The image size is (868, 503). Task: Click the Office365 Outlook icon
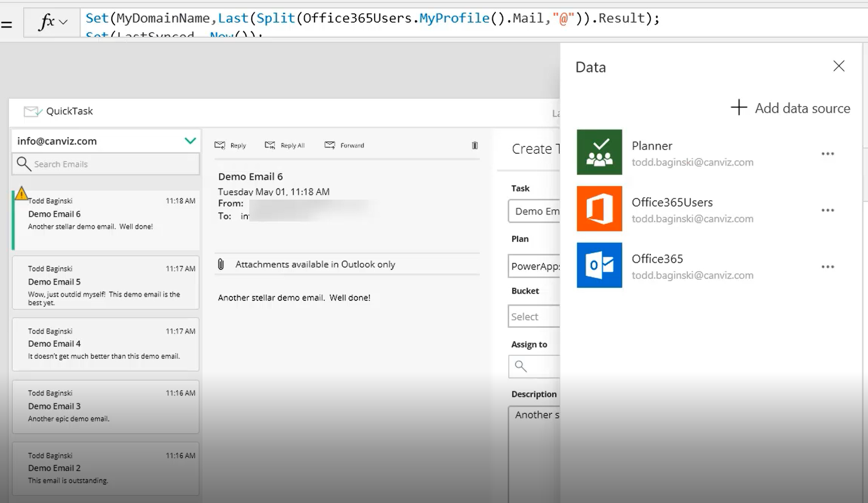coord(599,265)
